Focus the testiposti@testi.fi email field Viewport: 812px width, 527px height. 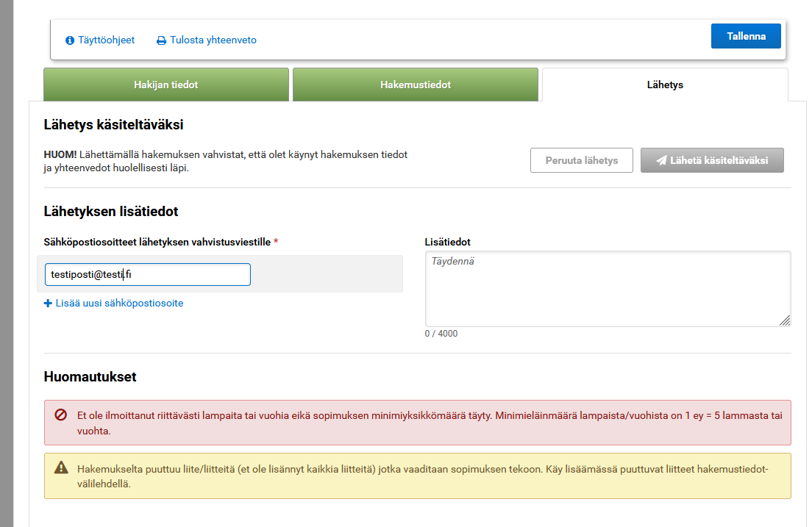point(147,274)
